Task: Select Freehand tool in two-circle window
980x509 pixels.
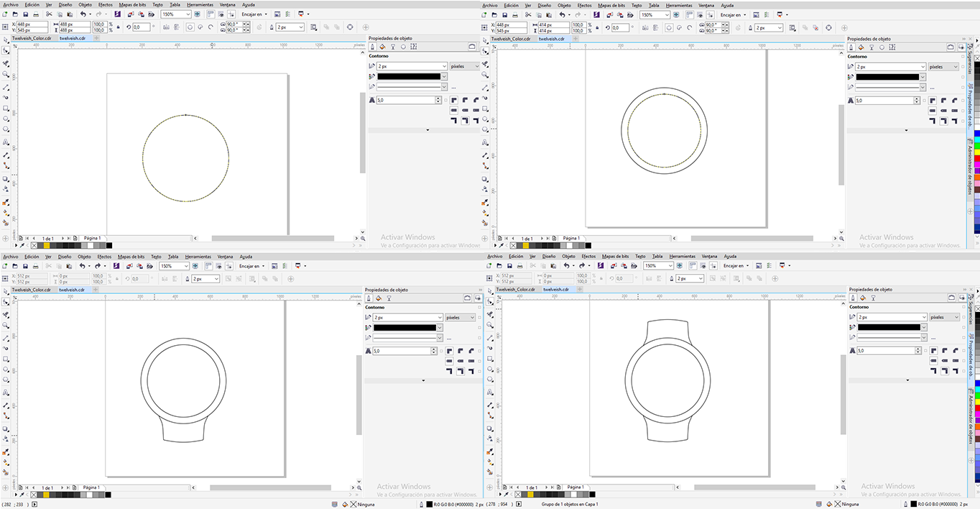Action: click(x=485, y=86)
